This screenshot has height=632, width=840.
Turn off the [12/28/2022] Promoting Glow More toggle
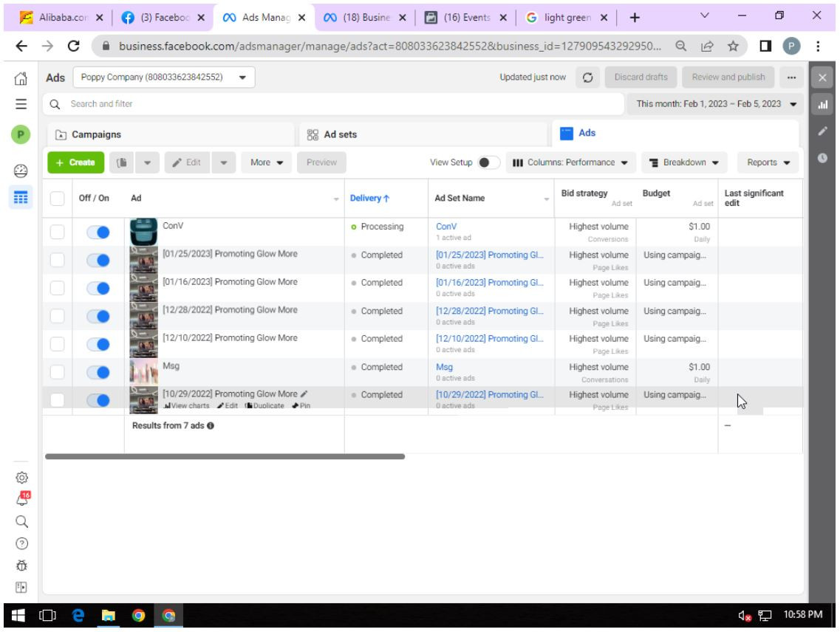pyautogui.click(x=98, y=316)
